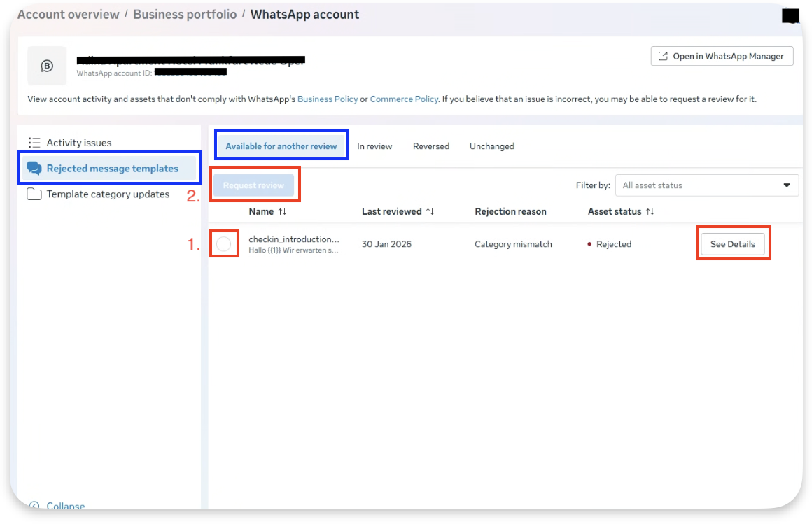Open the Activity issues list icon
812x524 pixels.
[34, 143]
